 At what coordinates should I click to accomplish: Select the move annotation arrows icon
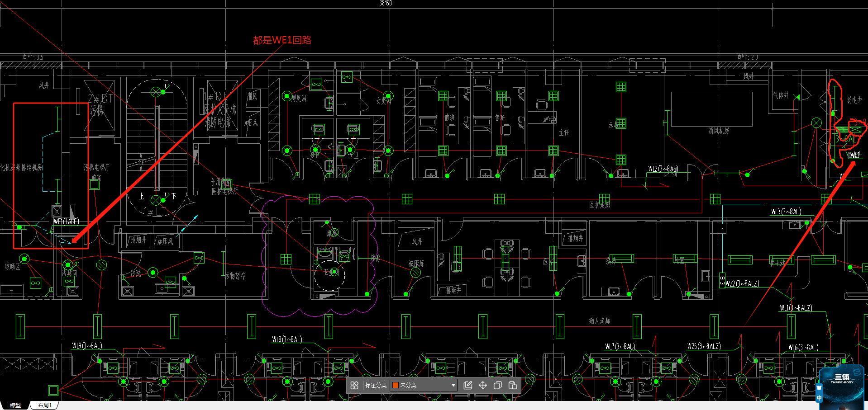483,385
